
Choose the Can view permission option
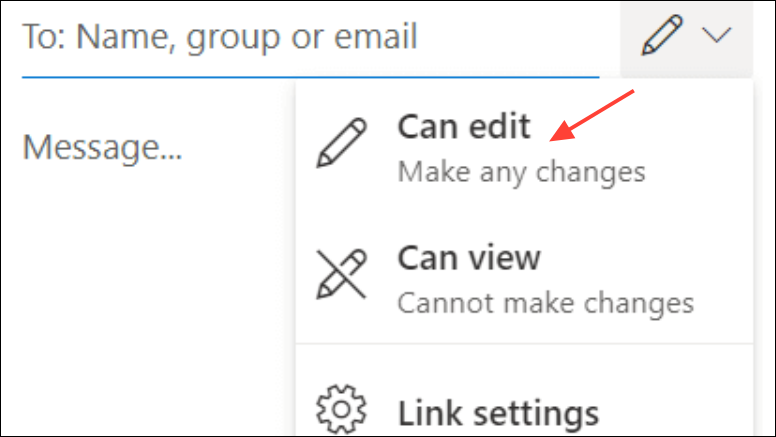coord(525,279)
